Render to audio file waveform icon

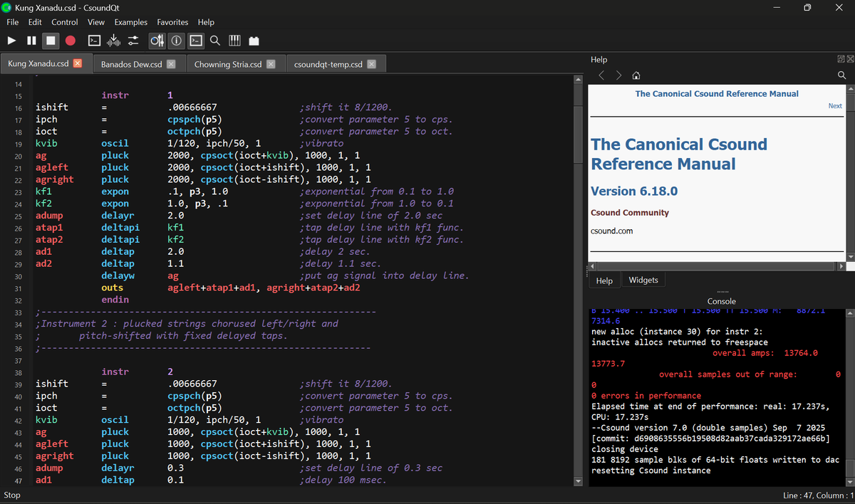(x=114, y=41)
